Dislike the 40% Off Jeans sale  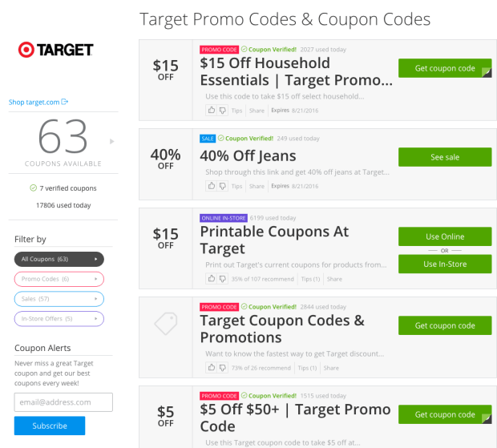tap(222, 186)
